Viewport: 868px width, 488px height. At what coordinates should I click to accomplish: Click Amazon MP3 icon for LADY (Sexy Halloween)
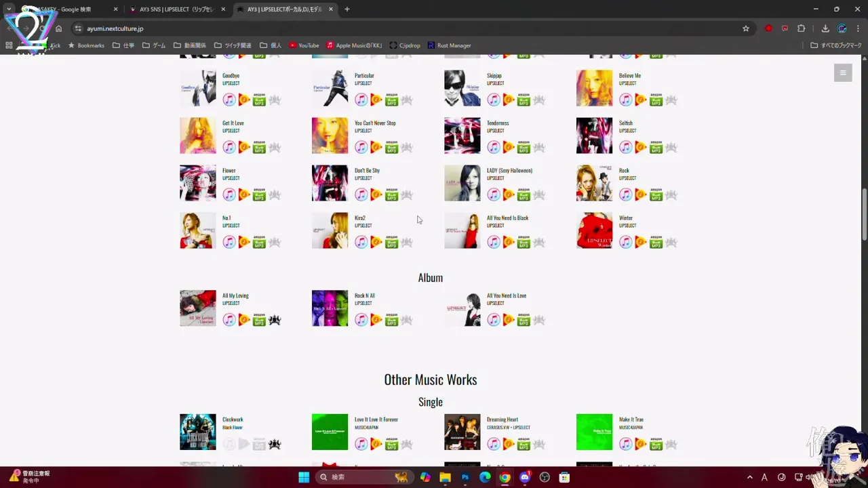pos(524,195)
